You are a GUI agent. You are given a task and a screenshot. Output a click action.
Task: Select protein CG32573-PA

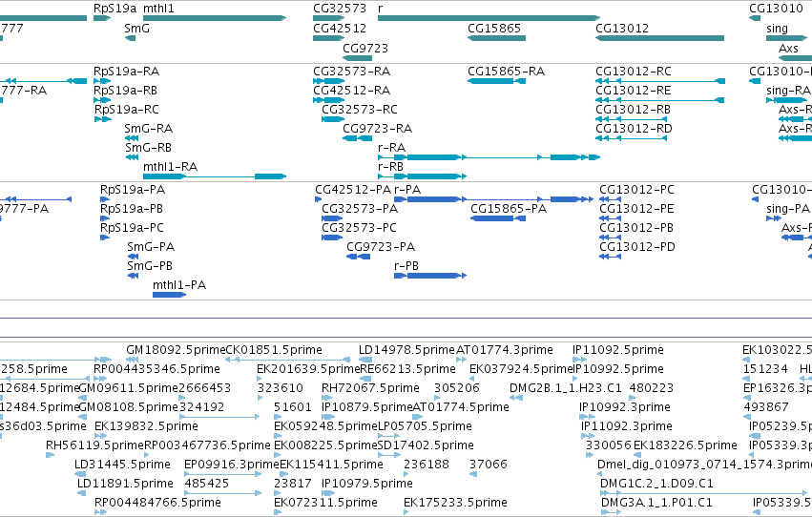[332, 218]
